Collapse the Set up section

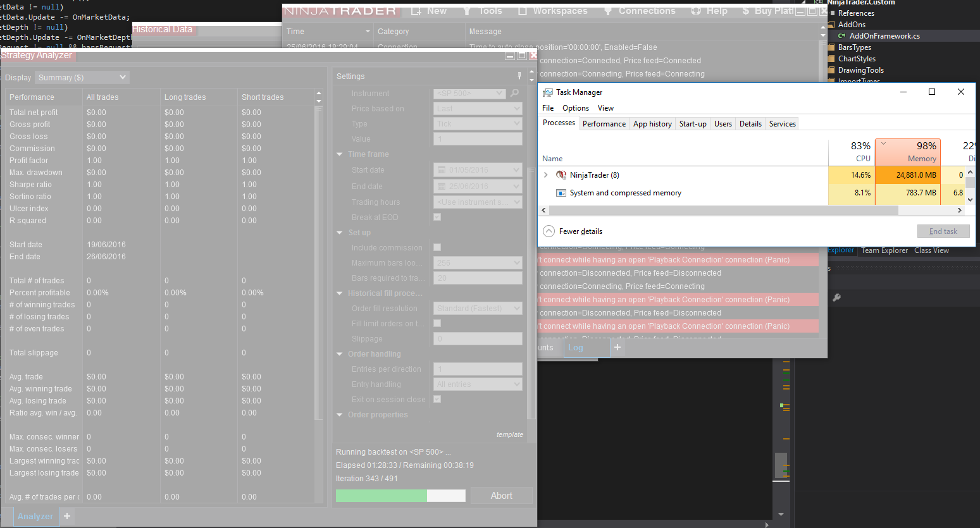click(340, 233)
